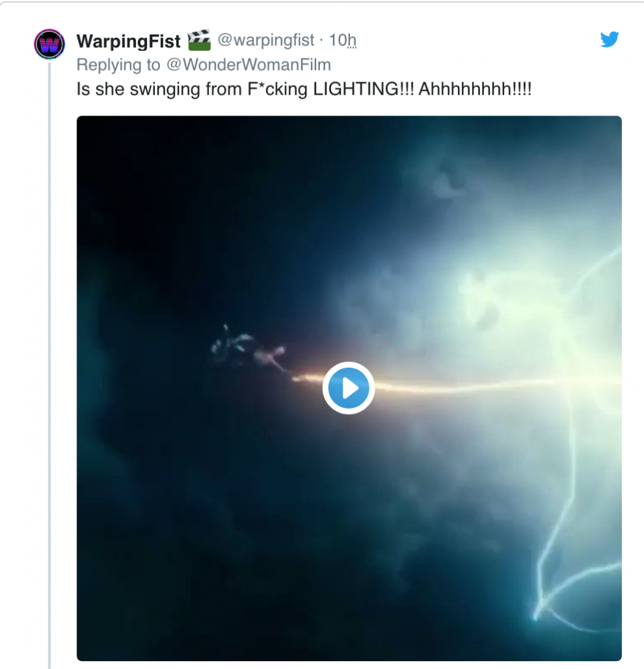
Task: Click the Twitter bird logo
Action: tap(609, 40)
